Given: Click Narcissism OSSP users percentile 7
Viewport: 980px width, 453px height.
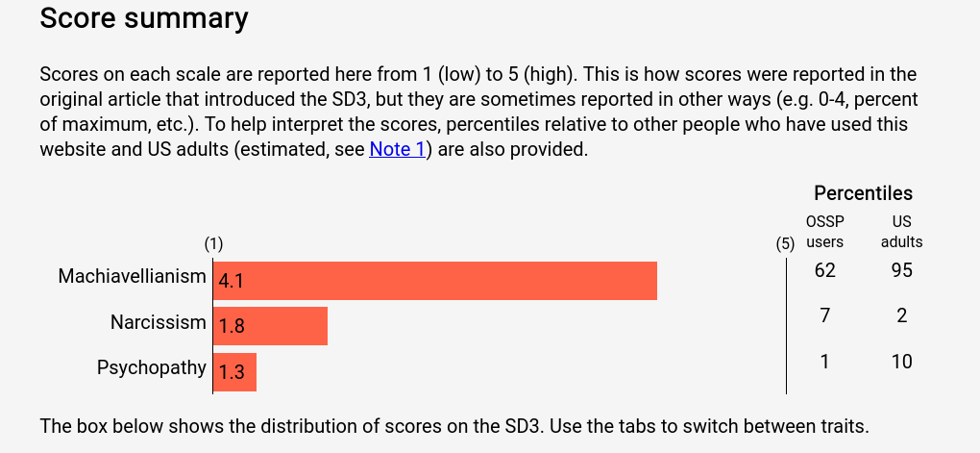Looking at the screenshot, I should pyautogui.click(x=825, y=316).
